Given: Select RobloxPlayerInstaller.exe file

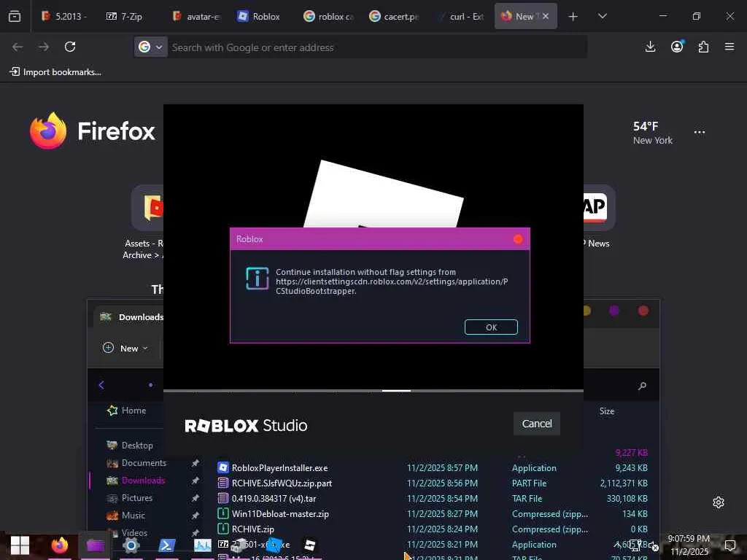Looking at the screenshot, I should click(432, 468).
